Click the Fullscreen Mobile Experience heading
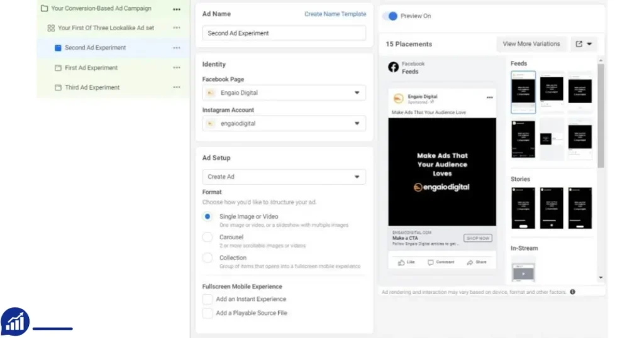This screenshot has width=644, height=338. (242, 286)
